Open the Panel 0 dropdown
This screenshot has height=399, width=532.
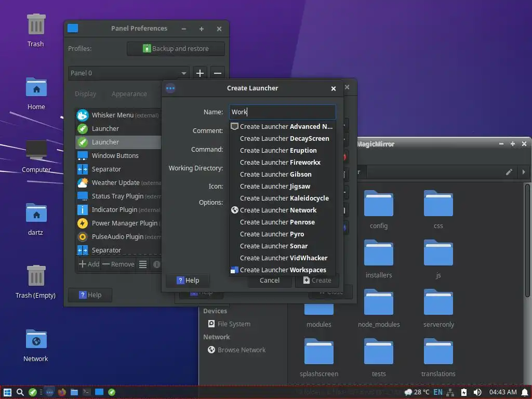(x=129, y=73)
